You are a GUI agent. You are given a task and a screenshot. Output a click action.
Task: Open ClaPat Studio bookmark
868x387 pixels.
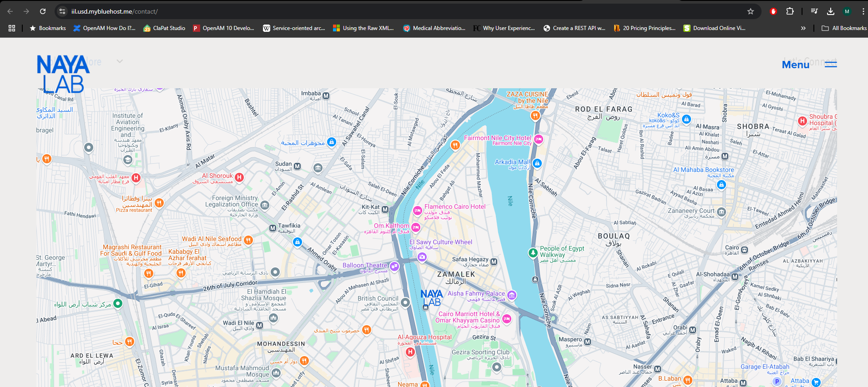click(x=164, y=28)
